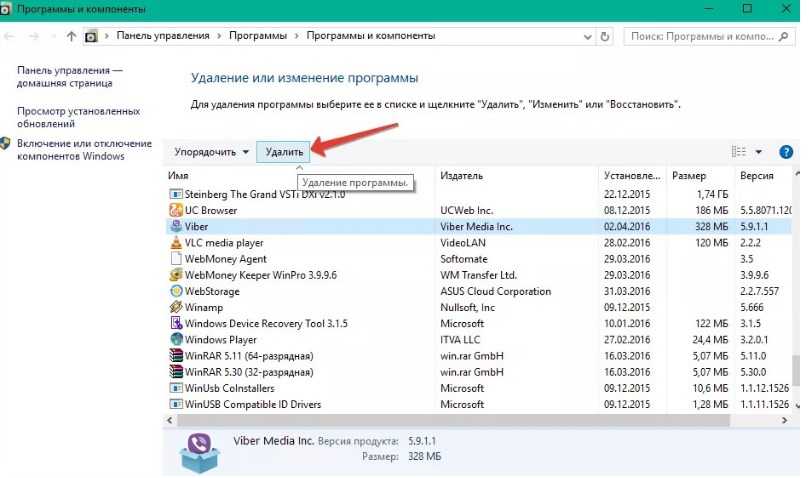
Task: Click the Control Panel icon in address bar
Action: [91, 37]
